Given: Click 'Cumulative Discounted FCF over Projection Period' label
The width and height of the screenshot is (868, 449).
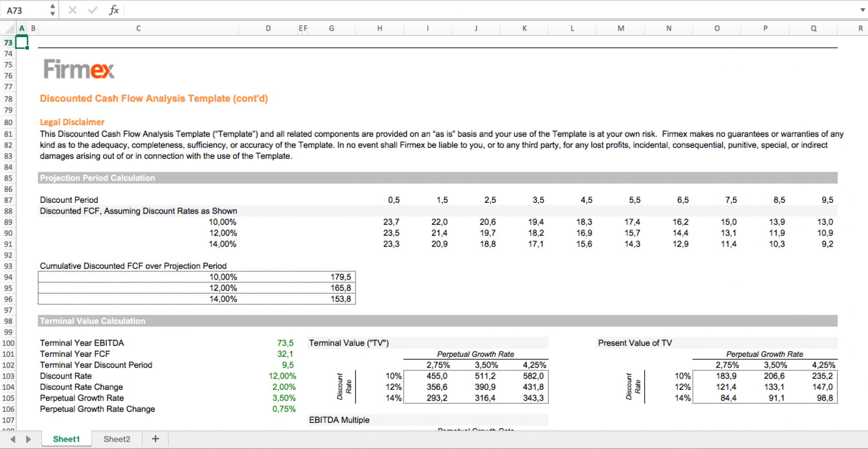Looking at the screenshot, I should tap(133, 266).
